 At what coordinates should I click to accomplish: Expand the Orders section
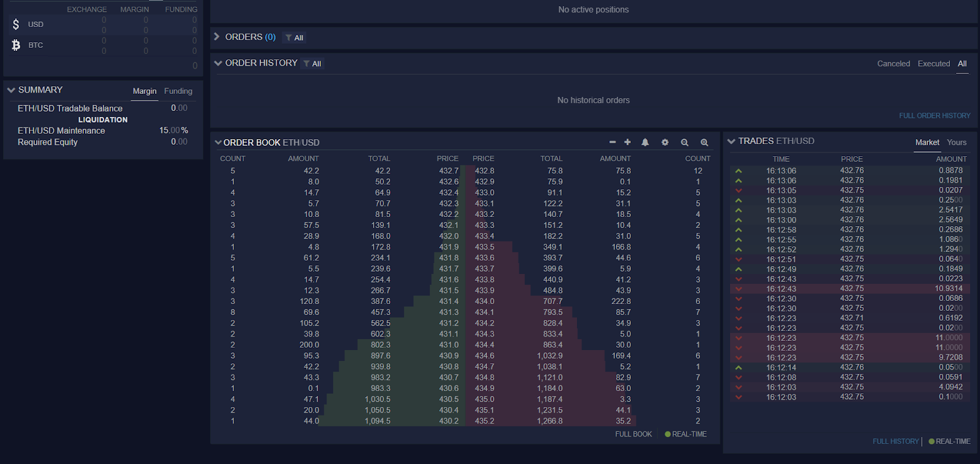(x=216, y=37)
